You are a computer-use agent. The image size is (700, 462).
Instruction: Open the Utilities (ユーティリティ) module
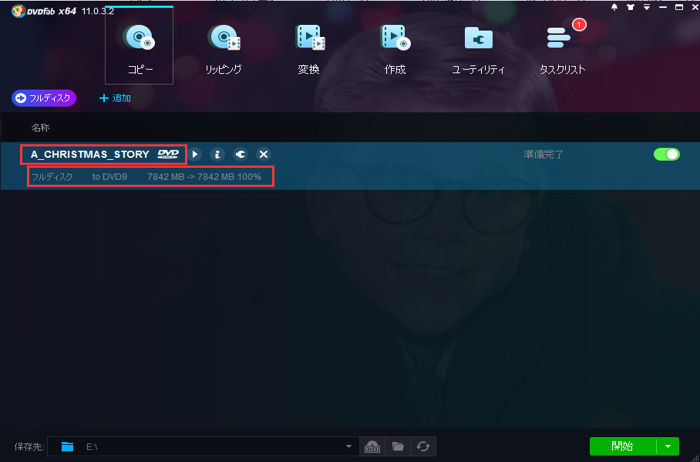(x=478, y=49)
